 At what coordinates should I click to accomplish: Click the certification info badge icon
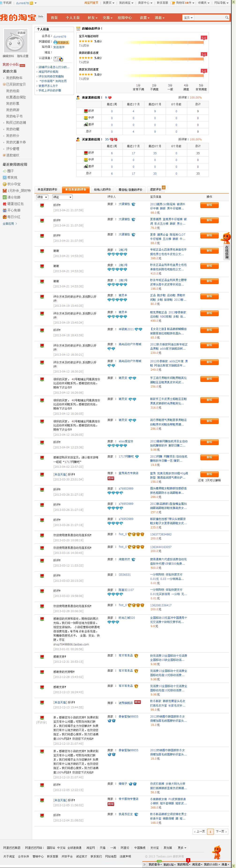58,59
